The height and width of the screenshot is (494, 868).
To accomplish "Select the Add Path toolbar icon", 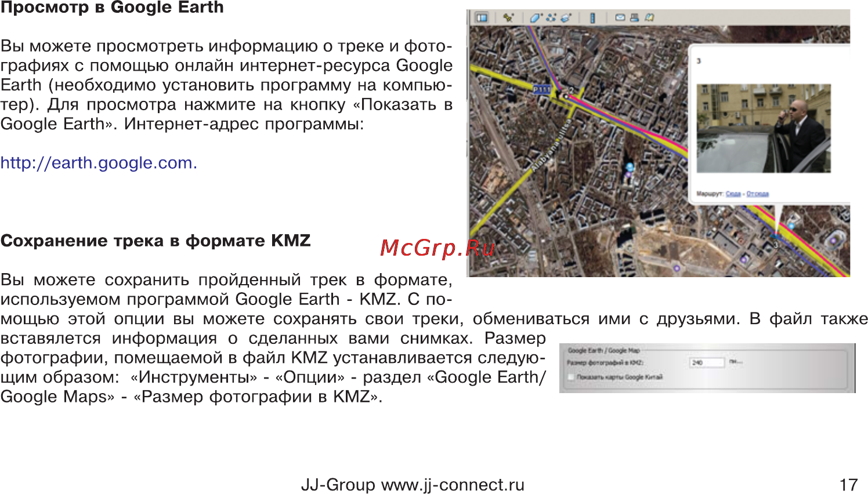I will pos(551,17).
